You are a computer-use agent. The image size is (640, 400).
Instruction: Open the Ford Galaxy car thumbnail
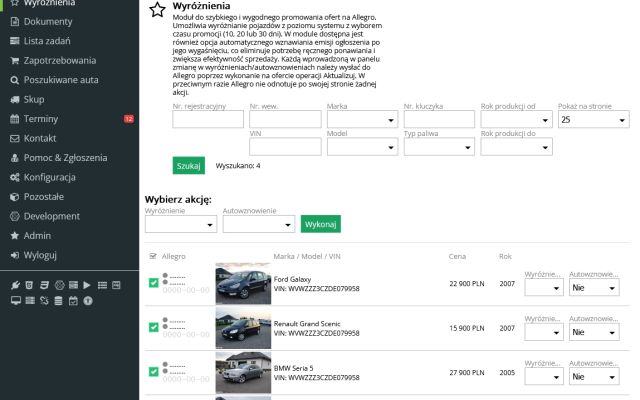coord(242,284)
